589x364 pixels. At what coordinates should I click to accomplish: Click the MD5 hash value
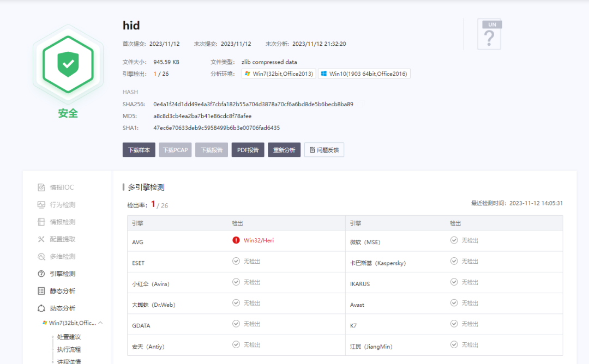click(202, 116)
